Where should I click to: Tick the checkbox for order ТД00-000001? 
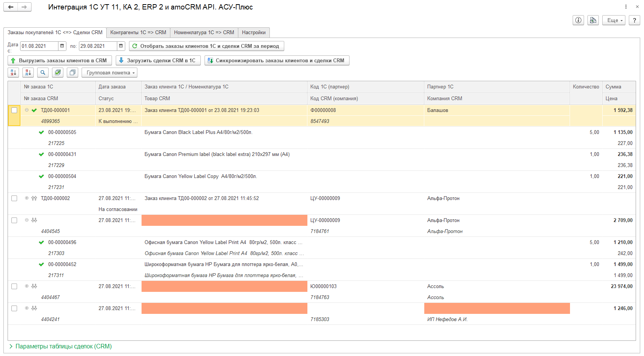coord(14,110)
